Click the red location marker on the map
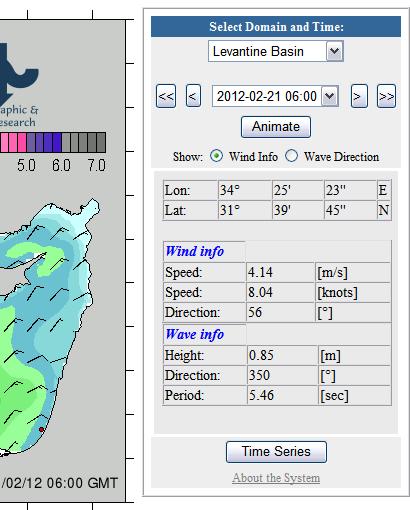This screenshot has height=510, width=410. point(41,430)
